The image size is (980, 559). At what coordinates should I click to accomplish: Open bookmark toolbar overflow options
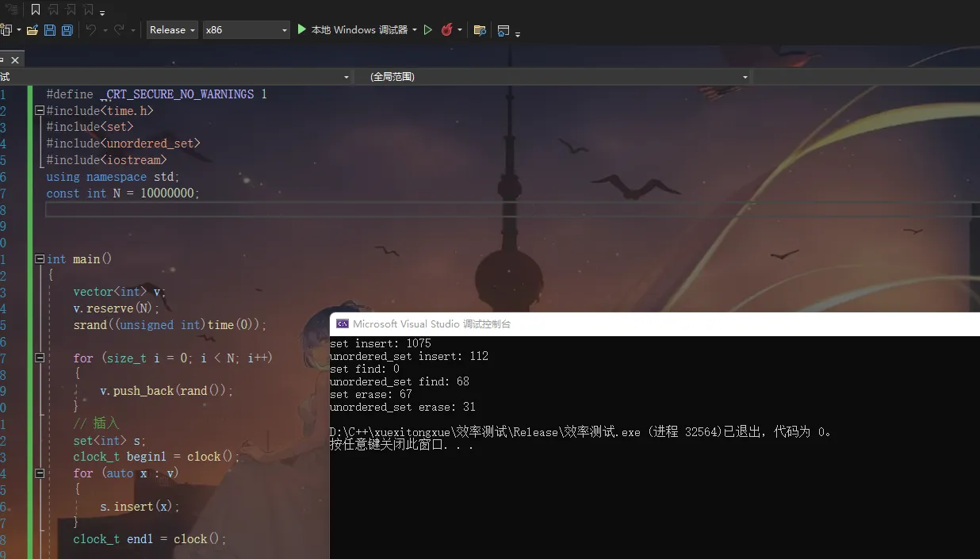pos(103,13)
